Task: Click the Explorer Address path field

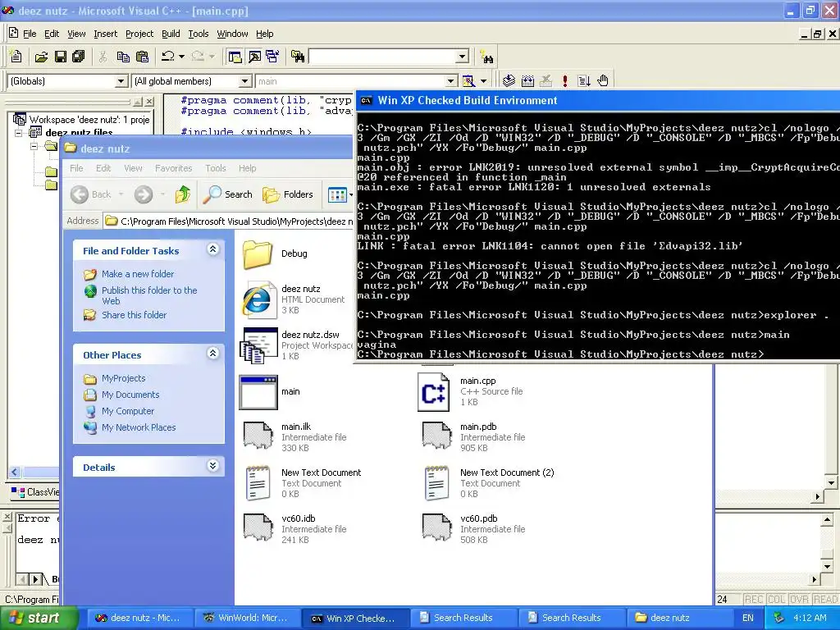Action: [x=229, y=221]
